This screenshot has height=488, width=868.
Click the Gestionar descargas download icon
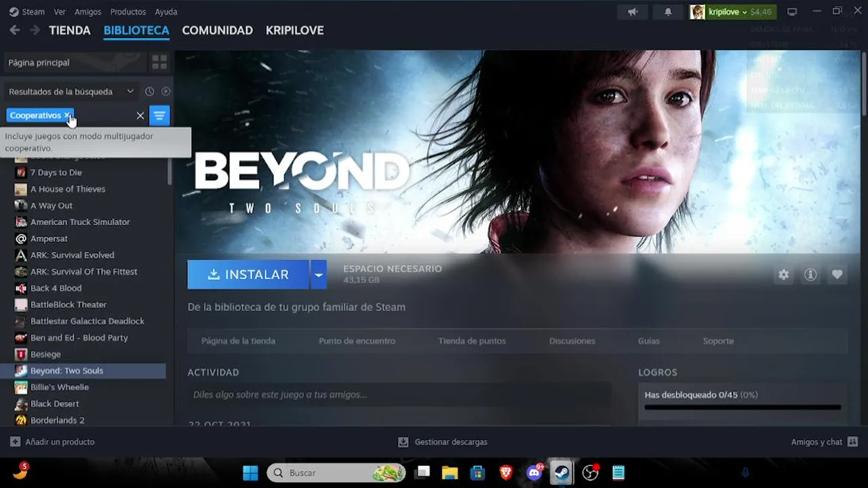403,442
